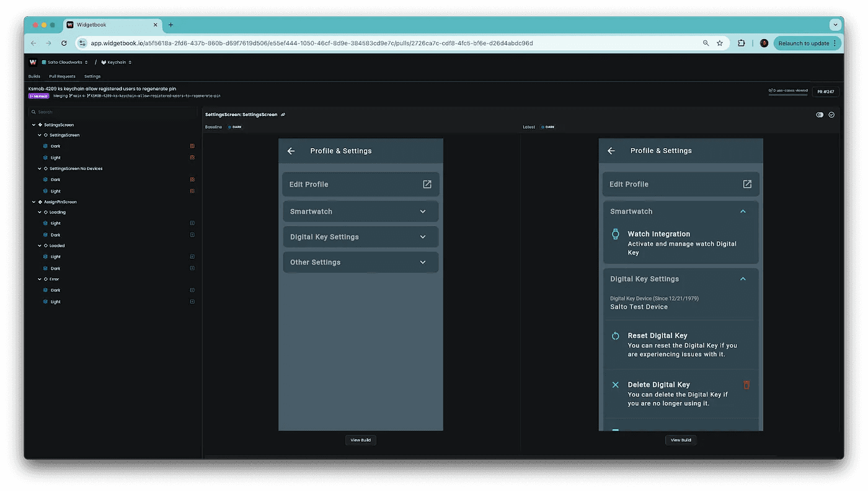868x491 pixels.
Task: Collapse the Smartwatch section in the Latest preview
Action: pos(743,211)
